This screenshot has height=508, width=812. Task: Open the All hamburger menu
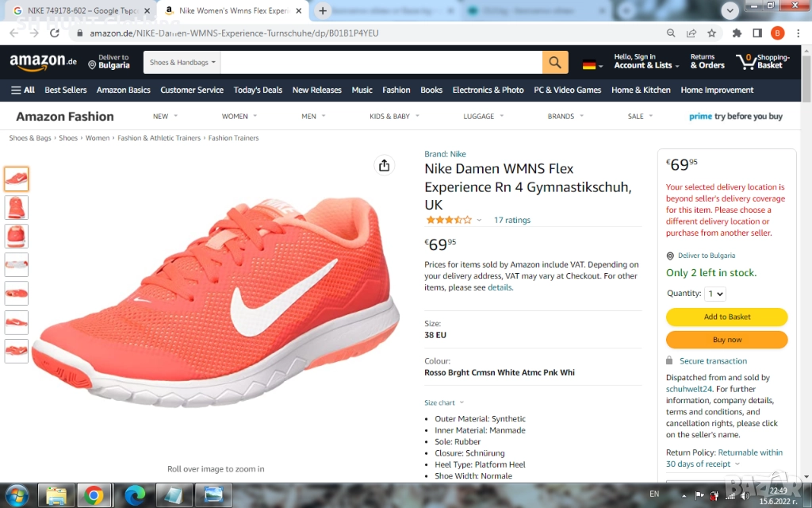(23, 90)
